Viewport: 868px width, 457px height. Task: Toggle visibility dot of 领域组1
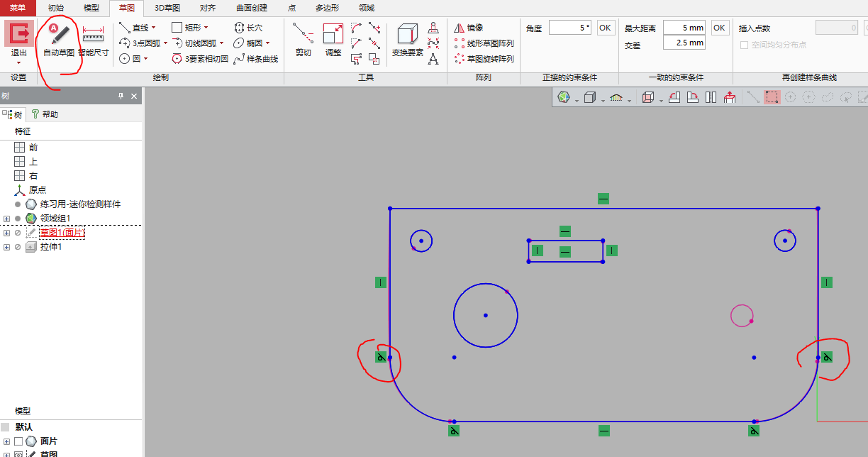[x=18, y=219]
